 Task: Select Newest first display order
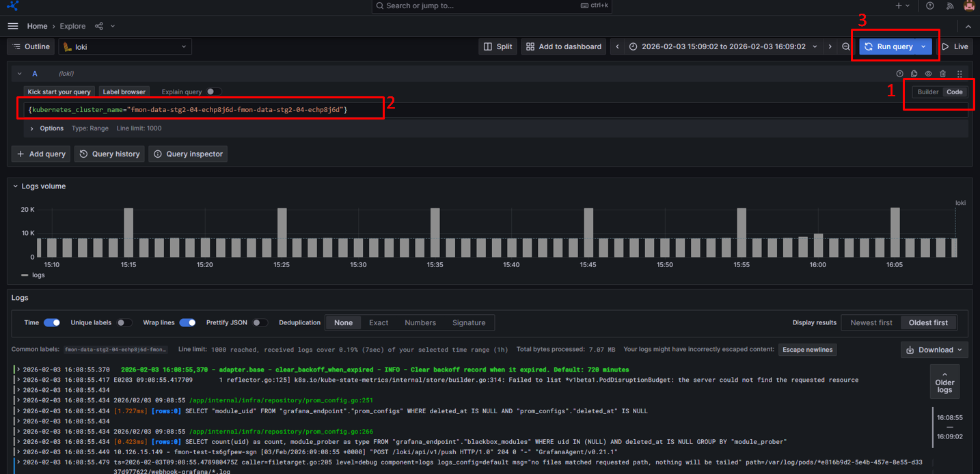pyautogui.click(x=871, y=322)
